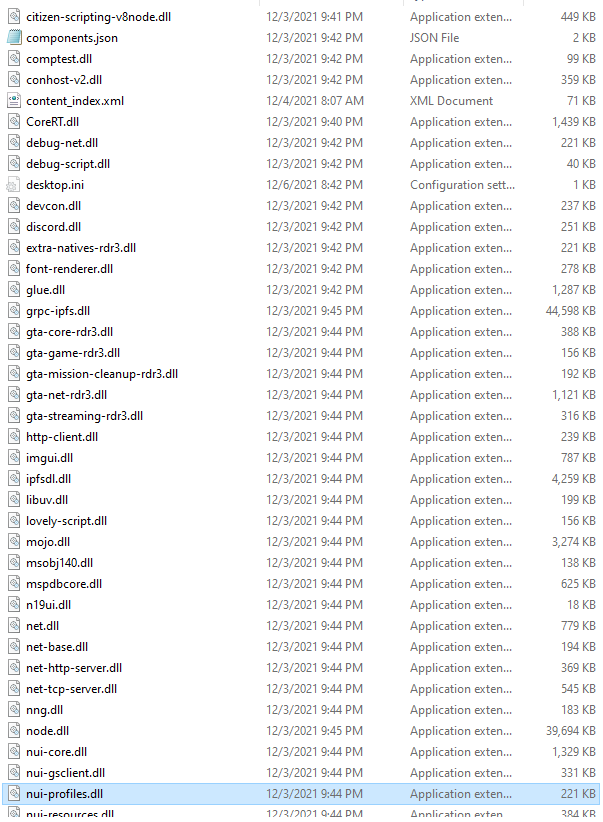Click the icon beside discord.dll

coord(14,227)
